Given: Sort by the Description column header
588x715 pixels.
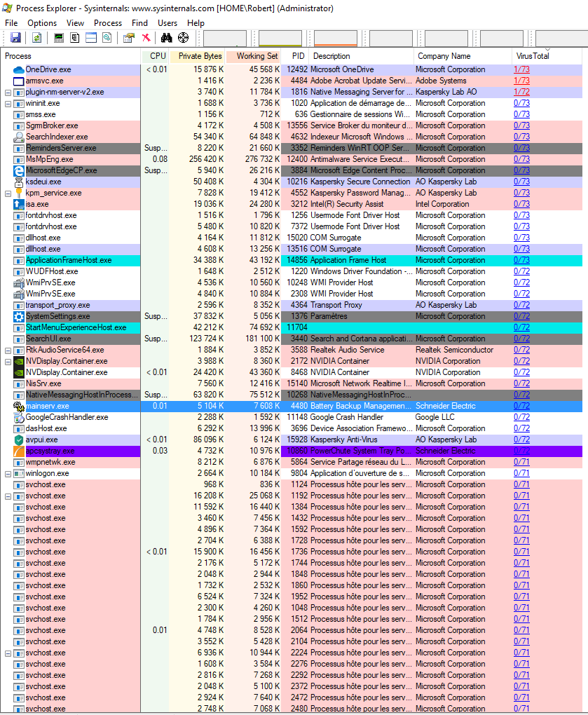Looking at the screenshot, I should click(x=361, y=56).
